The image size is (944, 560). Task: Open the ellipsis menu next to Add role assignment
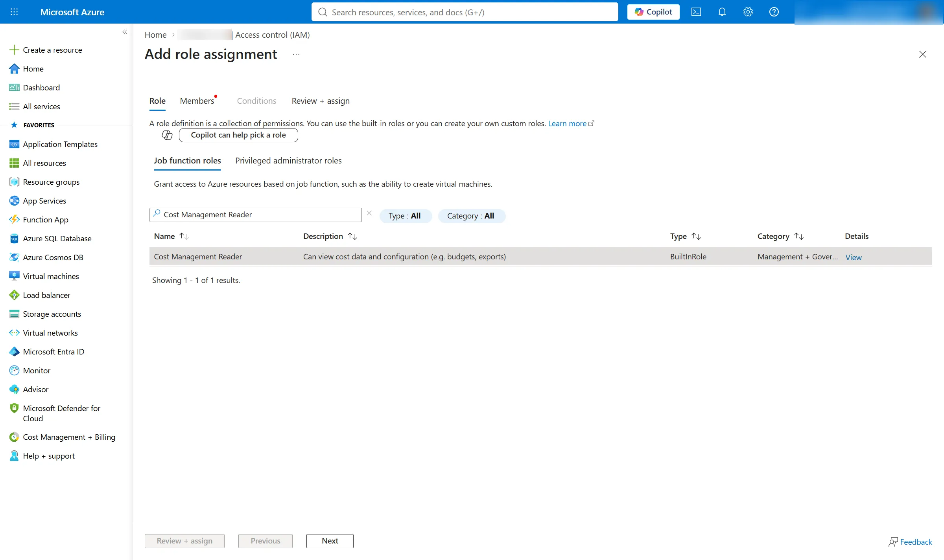[x=296, y=54]
